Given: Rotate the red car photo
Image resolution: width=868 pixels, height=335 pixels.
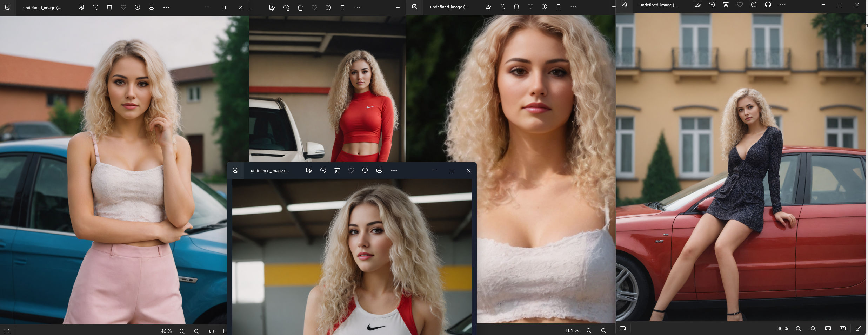Looking at the screenshot, I should [712, 5].
